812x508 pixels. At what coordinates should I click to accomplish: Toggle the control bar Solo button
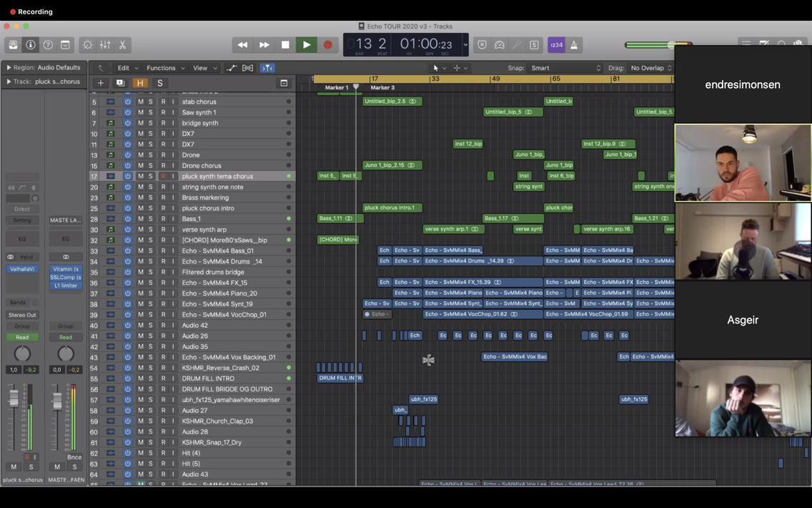(534, 45)
